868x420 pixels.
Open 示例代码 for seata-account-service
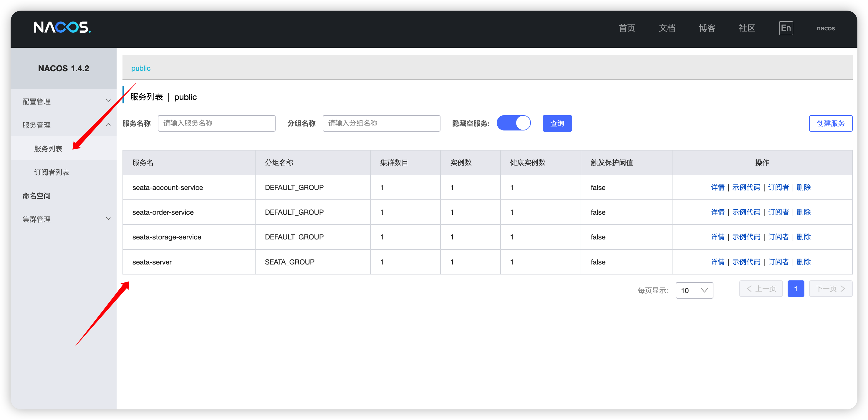click(x=746, y=187)
